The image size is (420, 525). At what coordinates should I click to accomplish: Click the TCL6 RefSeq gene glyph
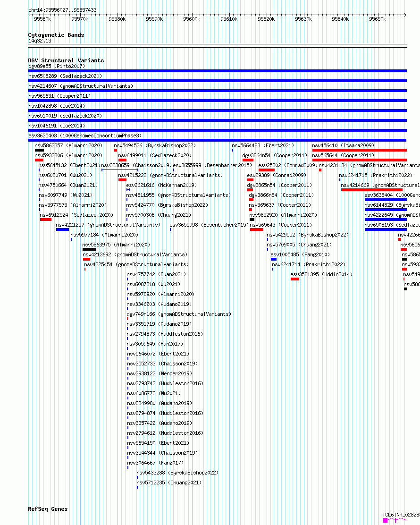pos(395,520)
